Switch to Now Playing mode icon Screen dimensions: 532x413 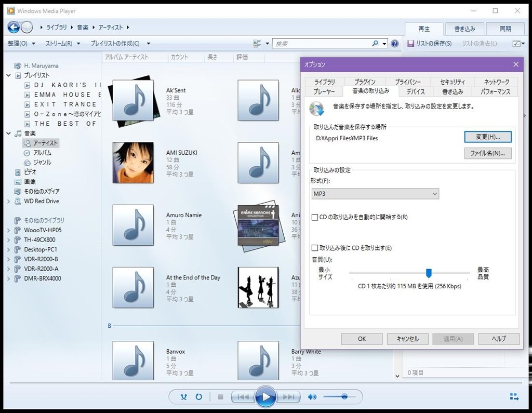coord(514,396)
